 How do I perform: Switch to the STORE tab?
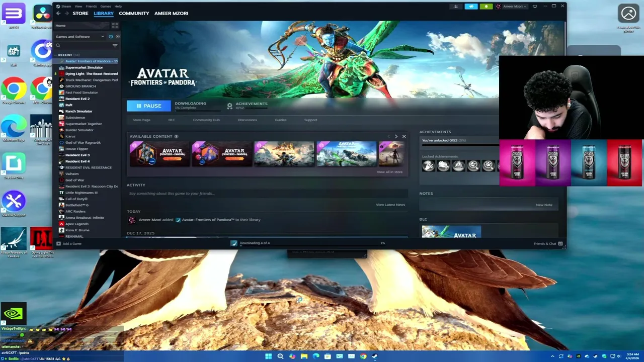coord(80,14)
